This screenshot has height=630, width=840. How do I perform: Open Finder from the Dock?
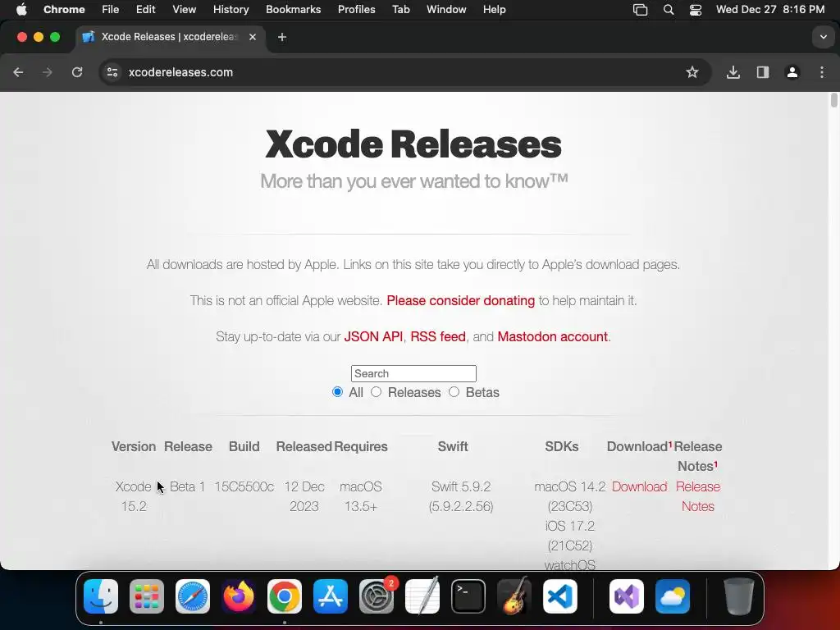point(101,596)
